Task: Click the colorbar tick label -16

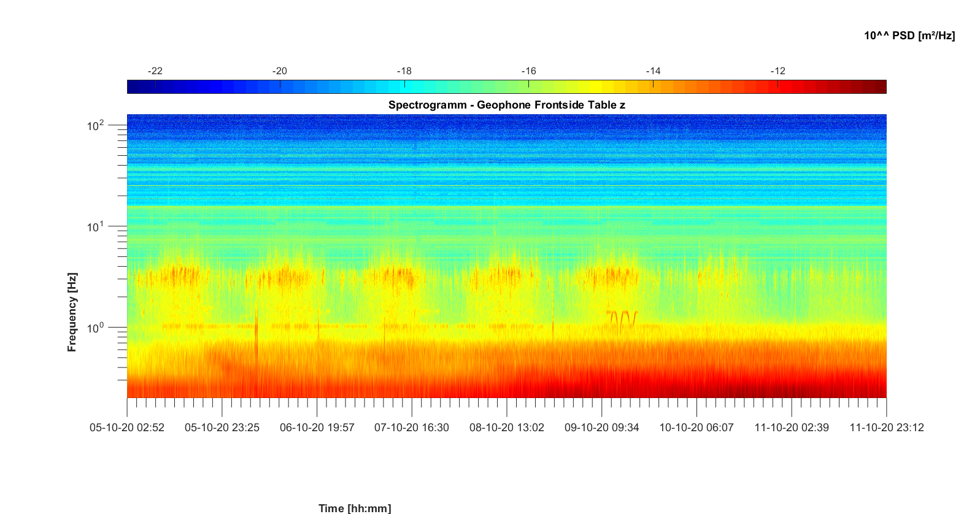Action: [529, 71]
